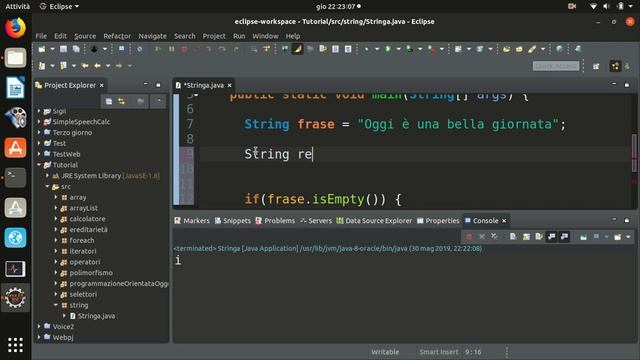640x360 pixels.
Task: Toggle Show Console on Standard Error
Action: tap(564, 237)
